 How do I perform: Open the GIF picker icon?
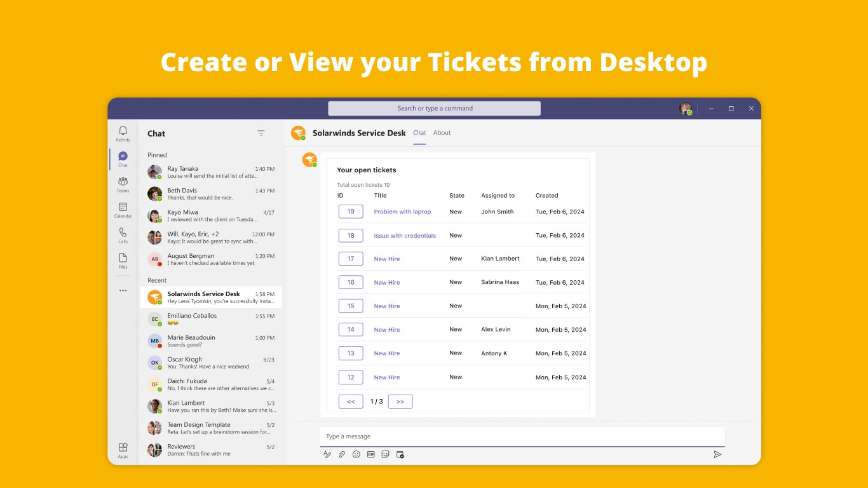click(x=371, y=454)
